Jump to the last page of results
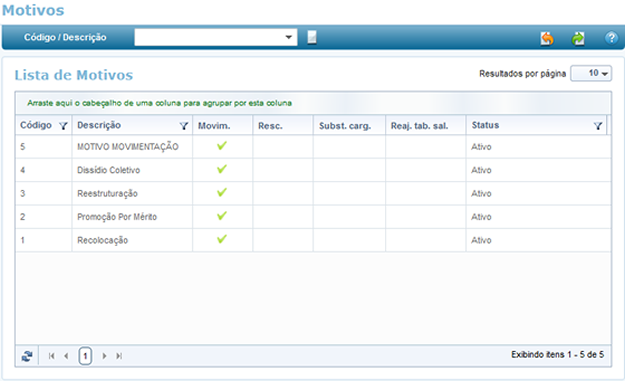This screenshot has width=625, height=381. click(119, 356)
